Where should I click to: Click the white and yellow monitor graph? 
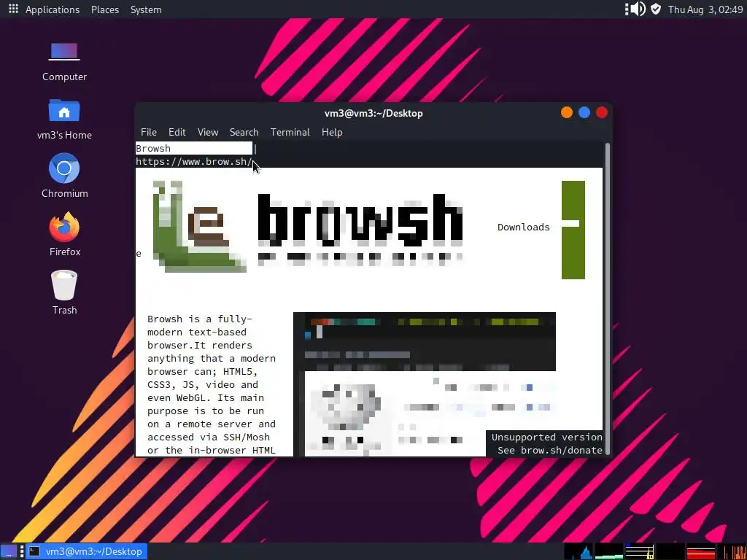coord(639,551)
